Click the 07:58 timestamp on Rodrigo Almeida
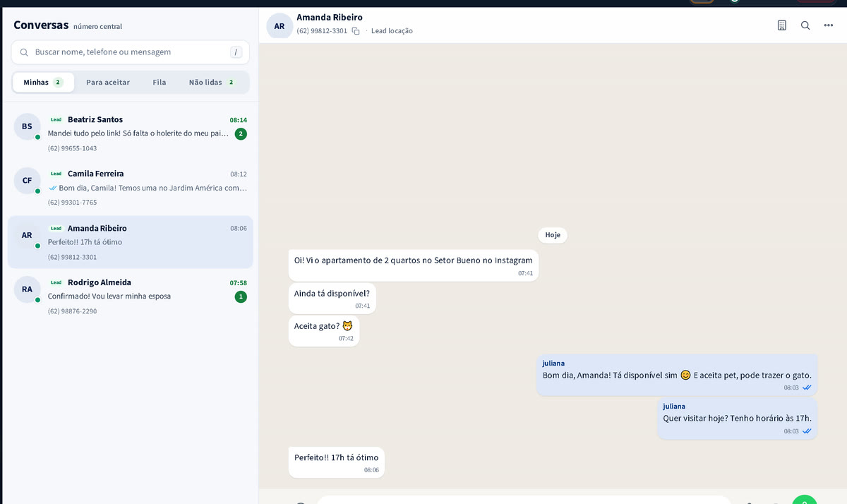The width and height of the screenshot is (847, 504). point(239,282)
